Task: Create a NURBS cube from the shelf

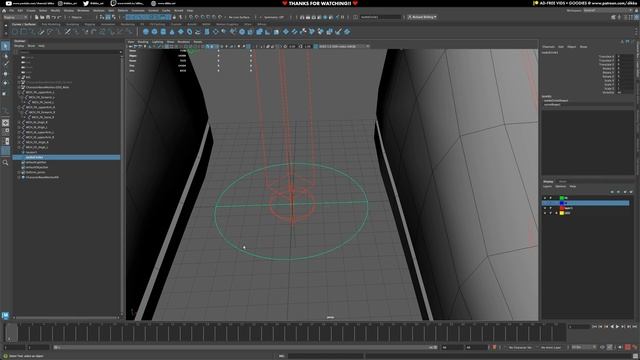Action: pos(154,31)
